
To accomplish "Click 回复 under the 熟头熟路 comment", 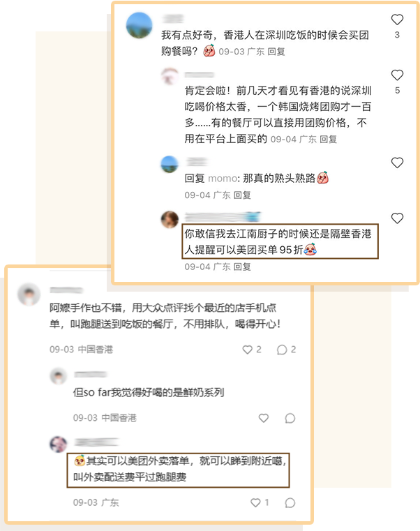I will [242, 195].
